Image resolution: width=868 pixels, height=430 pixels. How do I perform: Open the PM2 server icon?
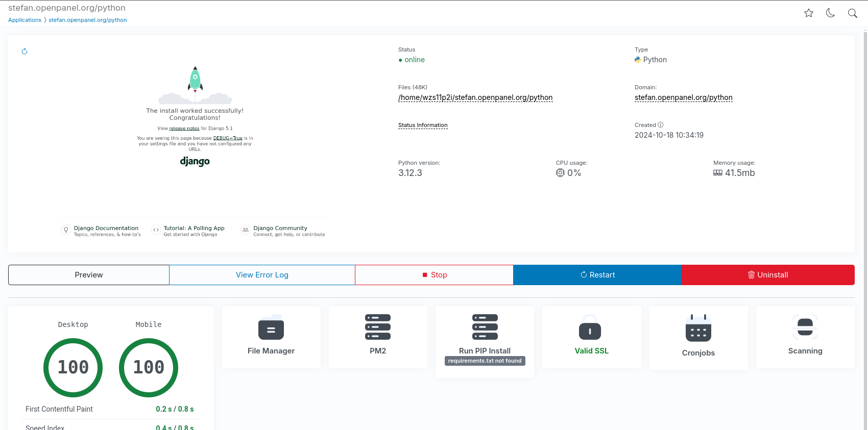click(378, 327)
